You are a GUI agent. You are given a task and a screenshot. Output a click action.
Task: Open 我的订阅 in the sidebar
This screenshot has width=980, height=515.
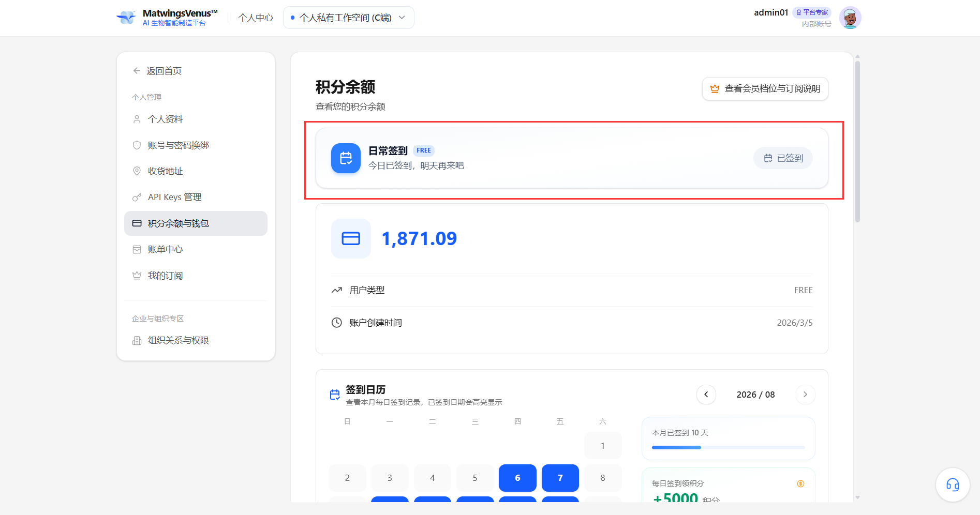coord(196,276)
